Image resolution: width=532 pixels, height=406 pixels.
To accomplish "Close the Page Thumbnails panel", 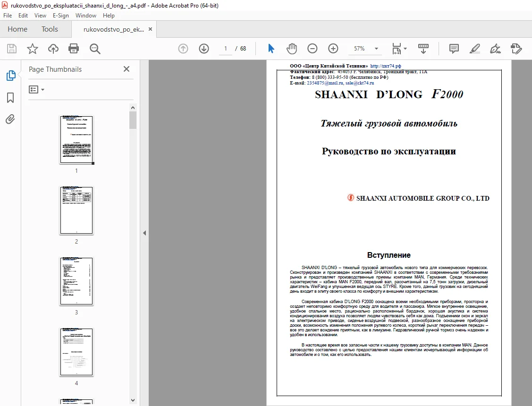I will [x=127, y=69].
